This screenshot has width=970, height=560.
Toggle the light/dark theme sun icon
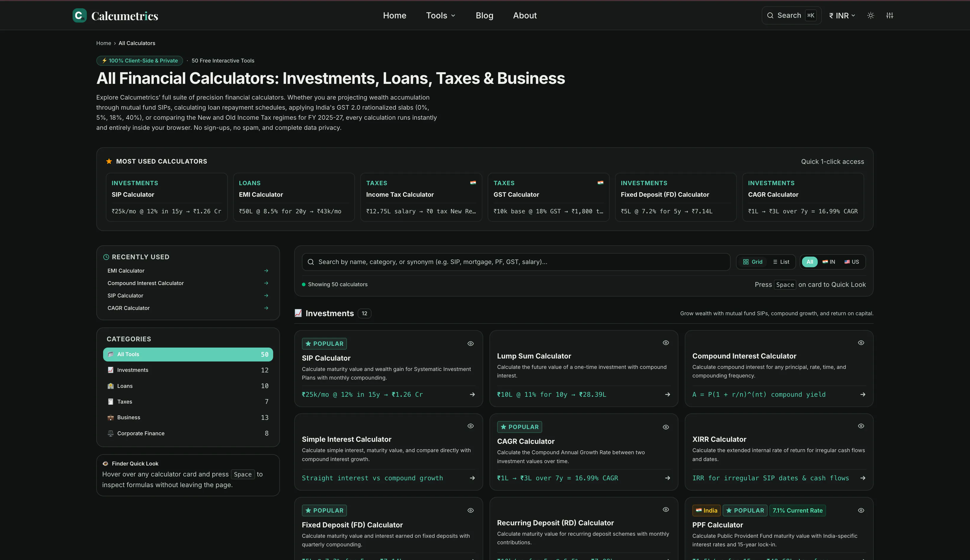point(871,15)
